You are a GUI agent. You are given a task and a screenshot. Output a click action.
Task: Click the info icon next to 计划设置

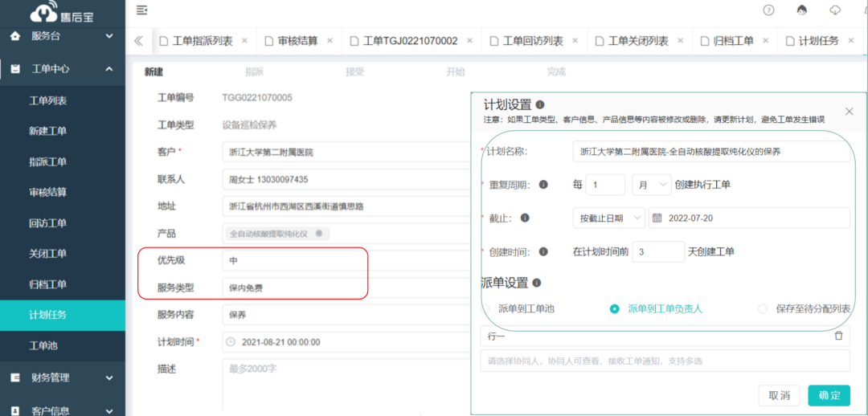pos(540,104)
